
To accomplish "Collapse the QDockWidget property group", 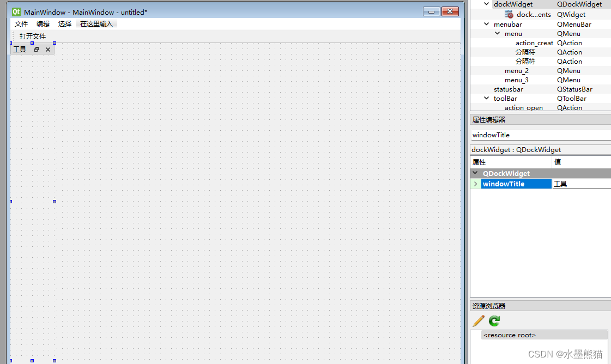I will click(475, 173).
